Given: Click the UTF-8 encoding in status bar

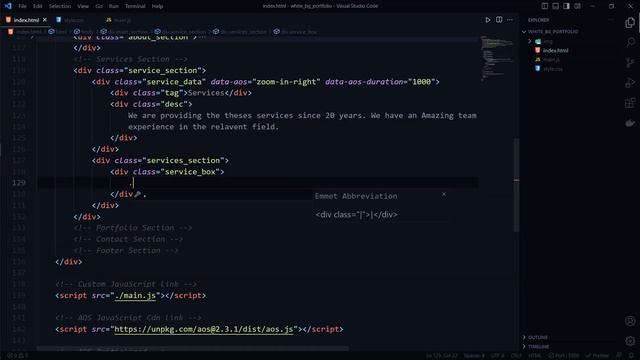Looking at the screenshot, I should (498, 356).
